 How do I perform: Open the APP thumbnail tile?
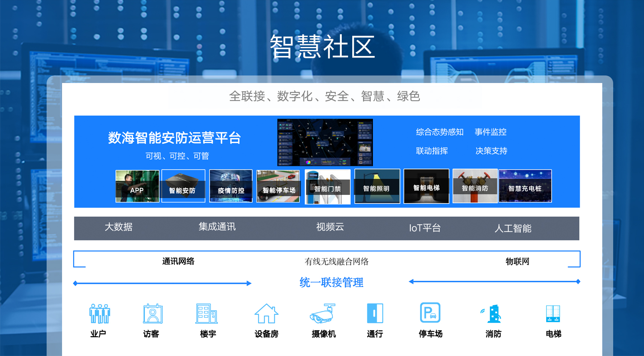(137, 186)
